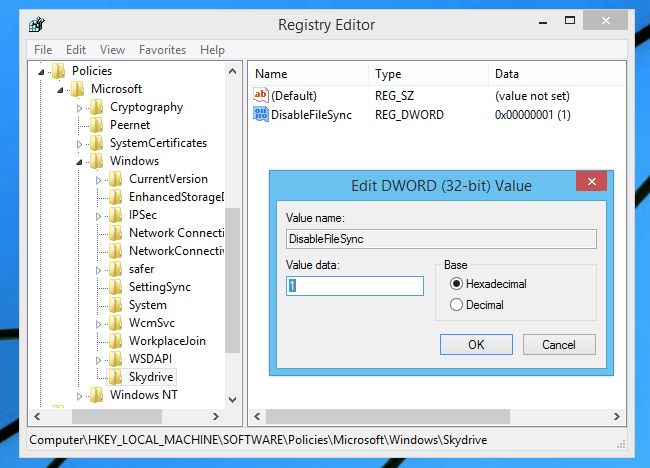Open the Edit menu
Screen dimensions: 650x468
coord(76,50)
